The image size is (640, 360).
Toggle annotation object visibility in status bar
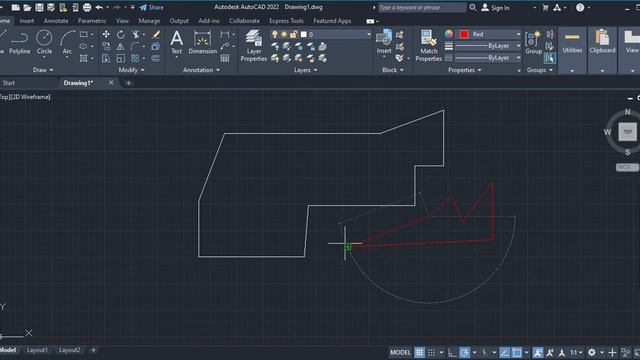click(x=538, y=352)
